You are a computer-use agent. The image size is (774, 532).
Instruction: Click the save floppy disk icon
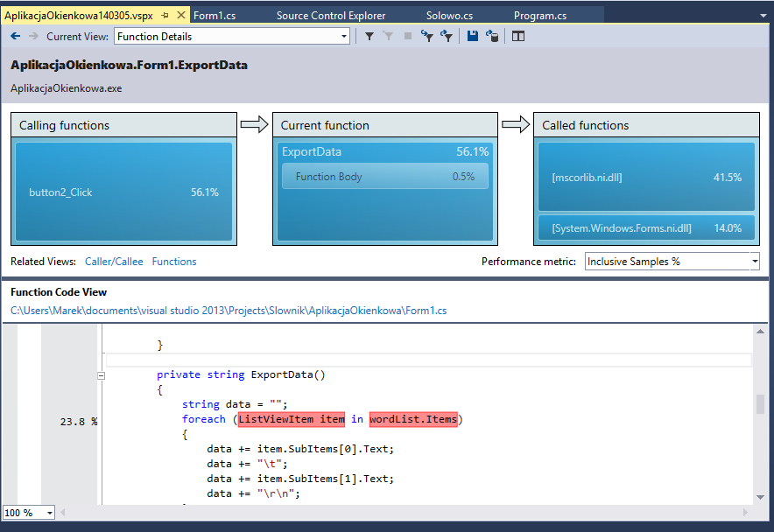[x=473, y=36]
